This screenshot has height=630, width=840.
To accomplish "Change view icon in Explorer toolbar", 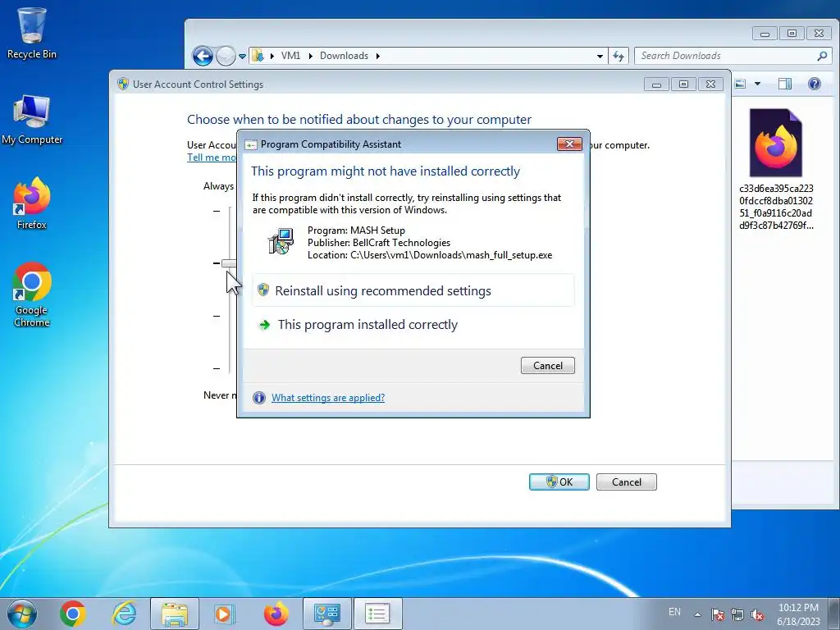I will tap(741, 84).
